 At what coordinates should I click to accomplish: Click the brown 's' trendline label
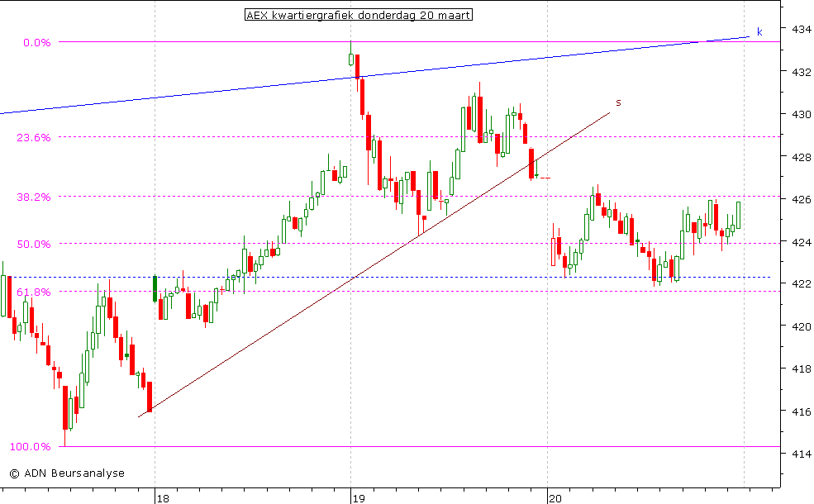click(x=618, y=102)
